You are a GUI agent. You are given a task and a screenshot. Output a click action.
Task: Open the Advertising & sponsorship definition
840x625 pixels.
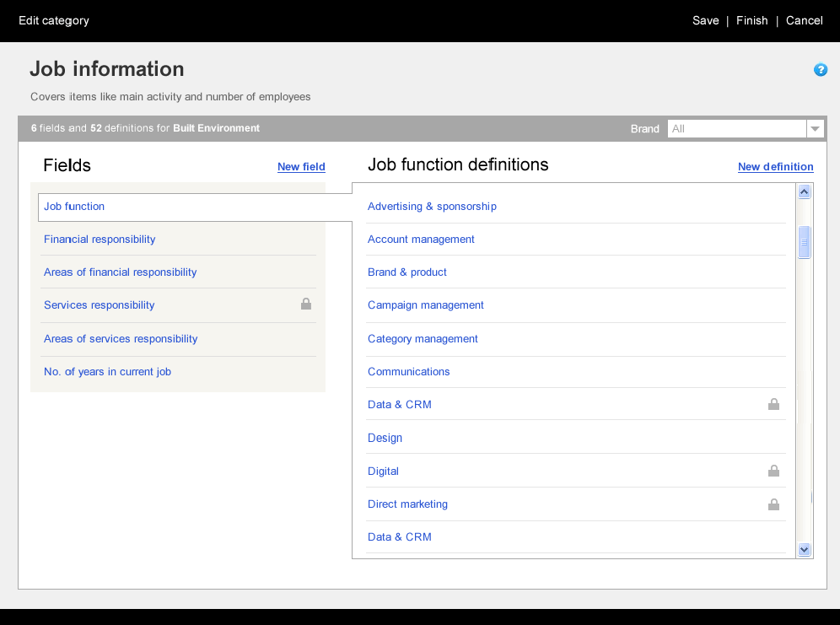432,207
